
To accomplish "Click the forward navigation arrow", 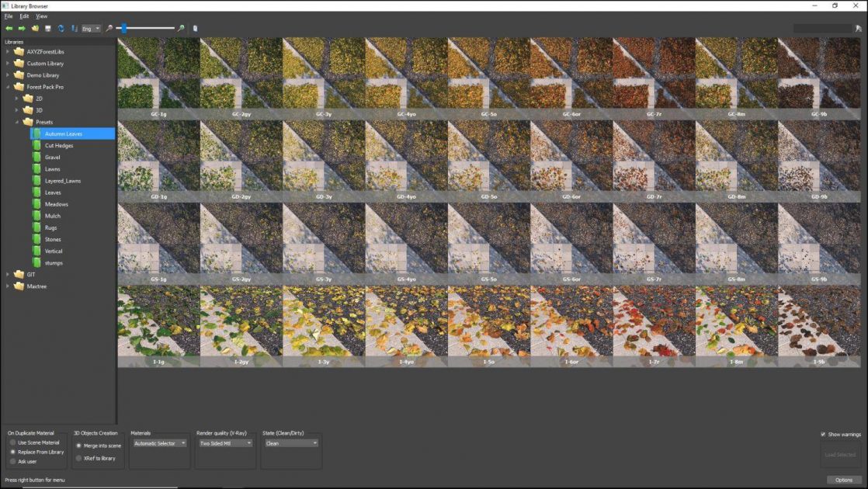I will tap(22, 28).
